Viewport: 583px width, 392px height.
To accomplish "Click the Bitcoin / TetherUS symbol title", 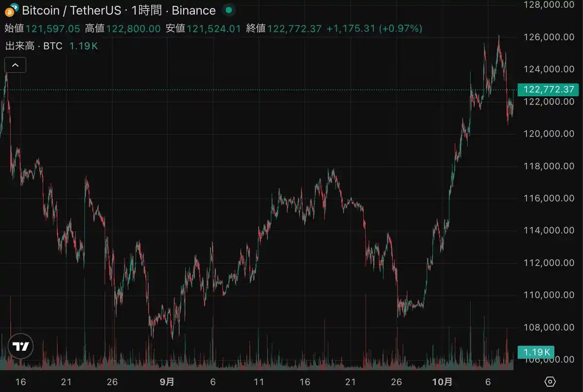I will 71,10.
